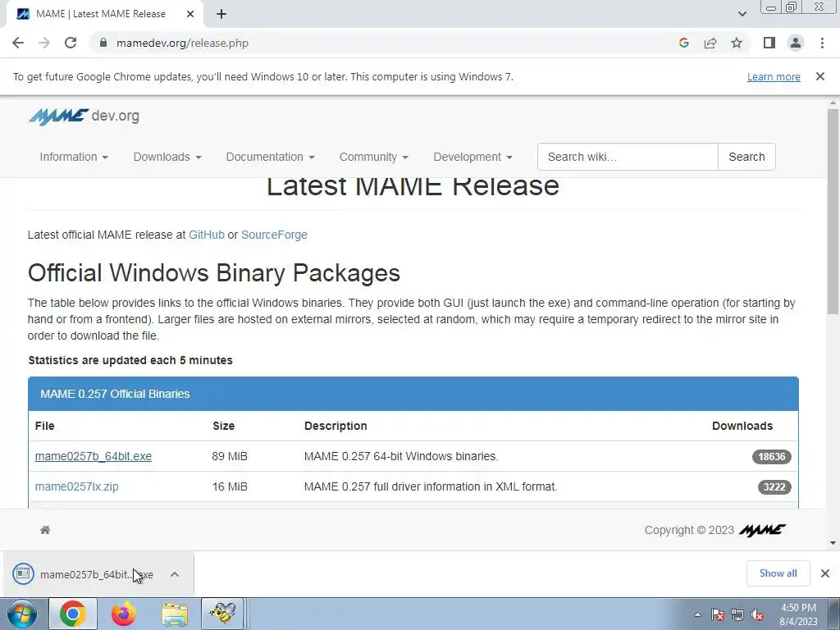This screenshot has width=840, height=630.
Task: Focus the Search wiki input field
Action: [628, 157]
